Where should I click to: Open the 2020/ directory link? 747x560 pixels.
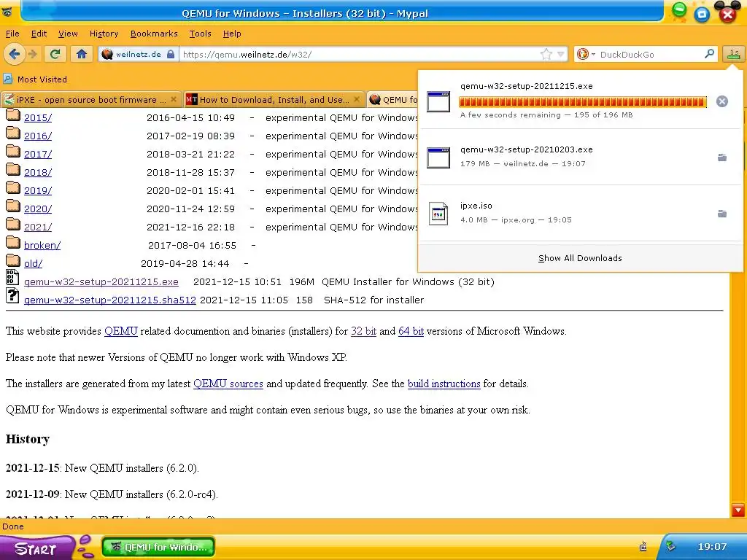(x=38, y=209)
